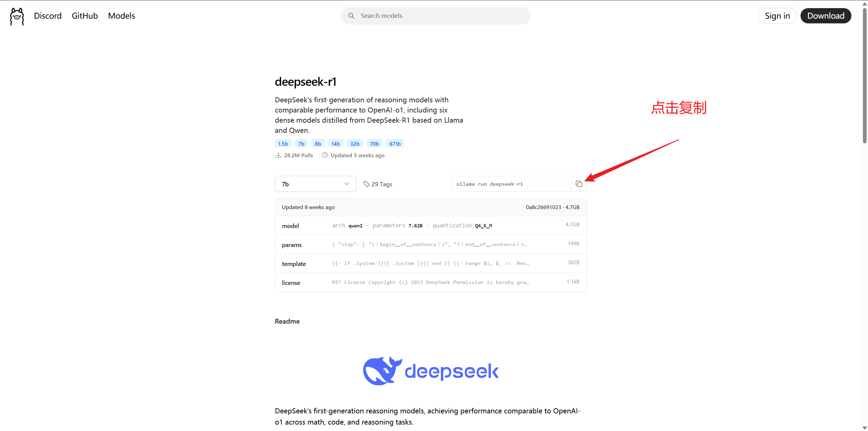
Task: Copy the ollama run command
Action: coord(579,184)
